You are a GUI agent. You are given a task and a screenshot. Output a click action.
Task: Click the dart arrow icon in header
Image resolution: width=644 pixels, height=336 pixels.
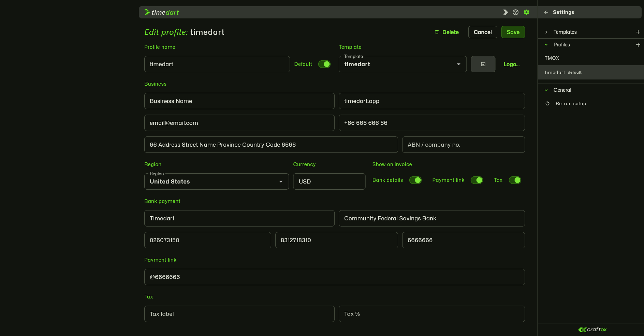[506, 12]
